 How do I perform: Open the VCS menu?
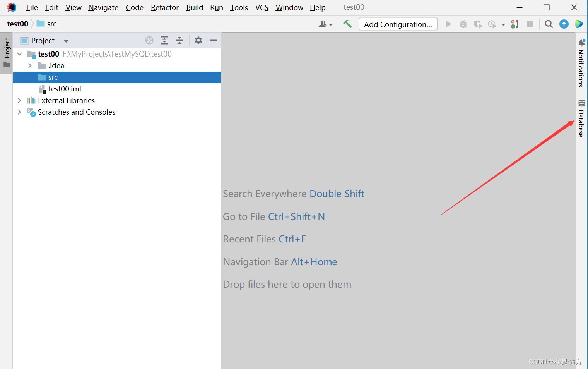[262, 7]
